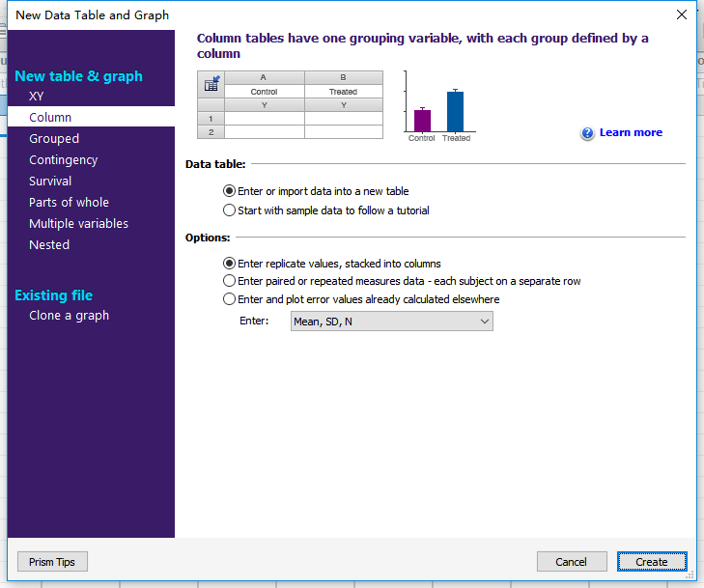Click the 'Treated' column header in preview
The width and height of the screenshot is (704, 588).
click(344, 92)
